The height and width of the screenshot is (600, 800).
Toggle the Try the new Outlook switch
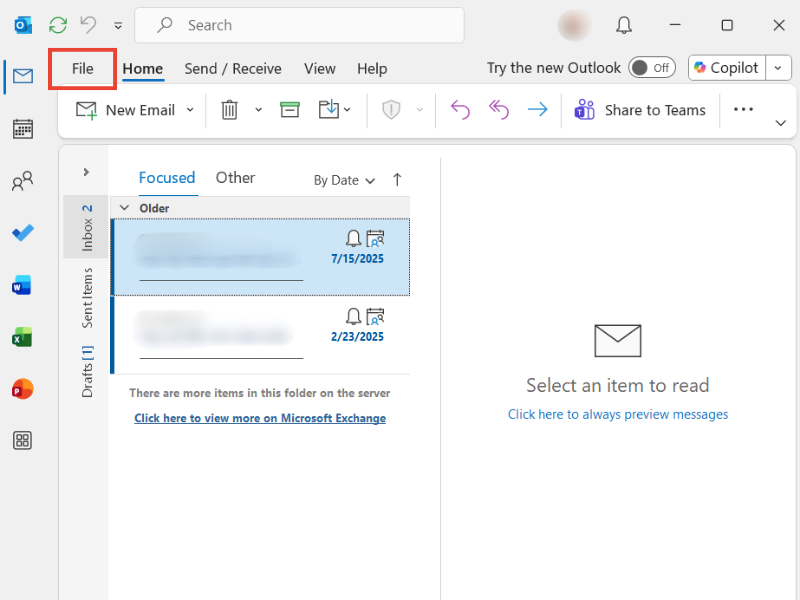click(651, 68)
